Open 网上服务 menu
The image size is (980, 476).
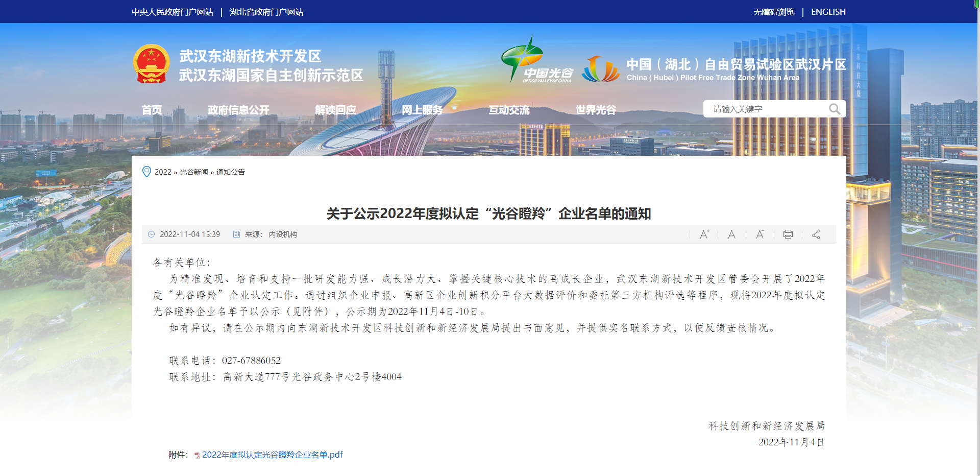tap(422, 110)
